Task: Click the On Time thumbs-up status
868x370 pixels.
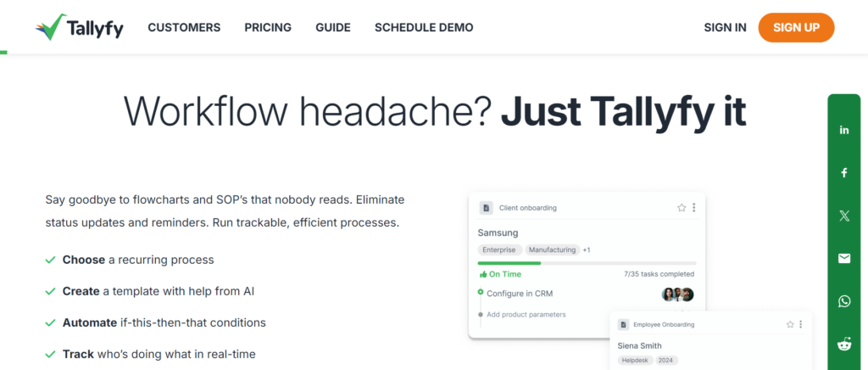Action: (500, 274)
